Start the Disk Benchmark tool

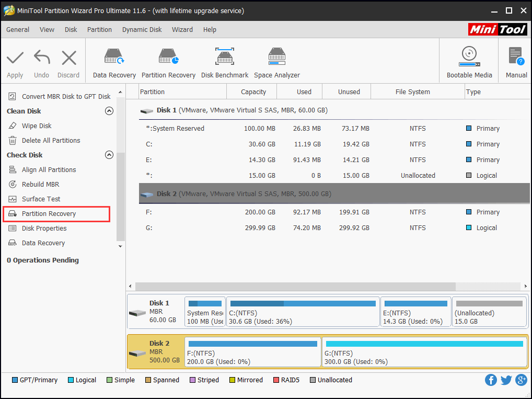click(x=225, y=63)
